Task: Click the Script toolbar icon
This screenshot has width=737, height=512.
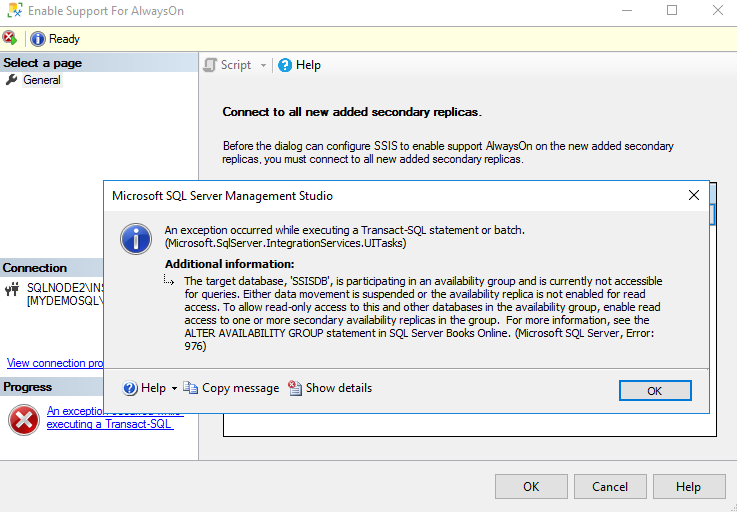Action: point(210,65)
